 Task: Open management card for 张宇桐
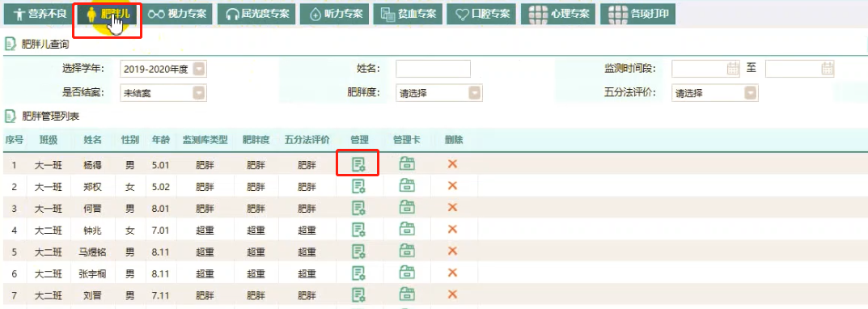click(407, 273)
